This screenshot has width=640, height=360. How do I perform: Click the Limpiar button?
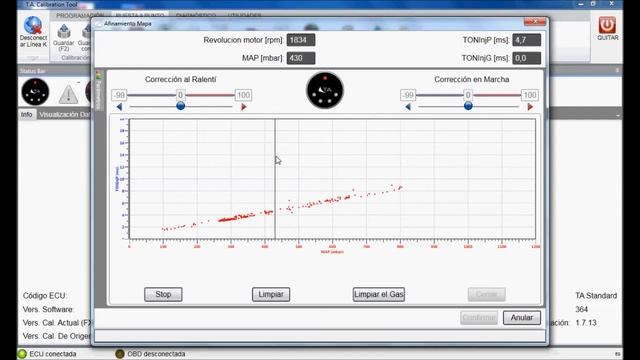tap(271, 294)
